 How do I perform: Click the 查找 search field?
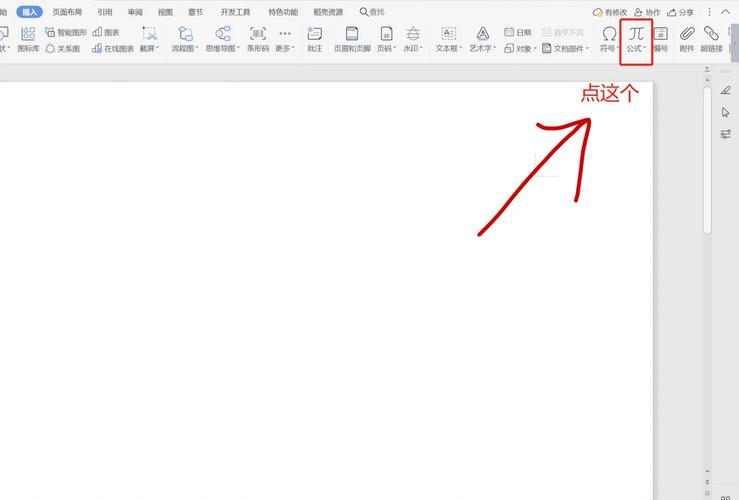[372, 12]
